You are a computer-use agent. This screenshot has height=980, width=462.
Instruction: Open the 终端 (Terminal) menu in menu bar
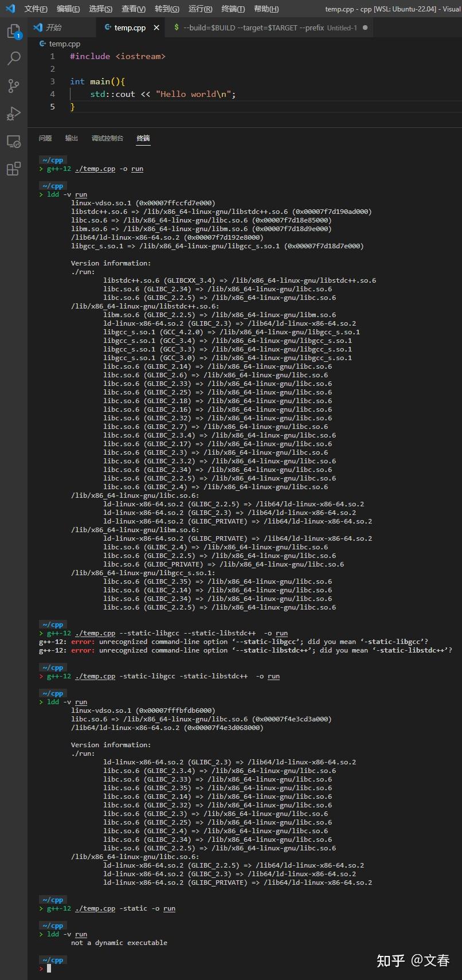point(233,9)
